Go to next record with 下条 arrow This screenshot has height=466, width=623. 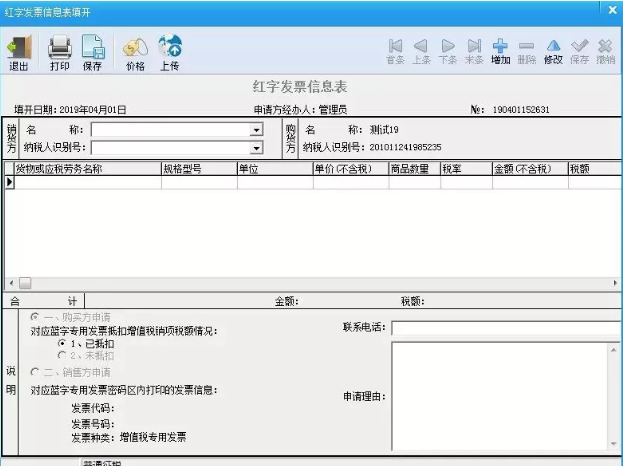click(448, 51)
